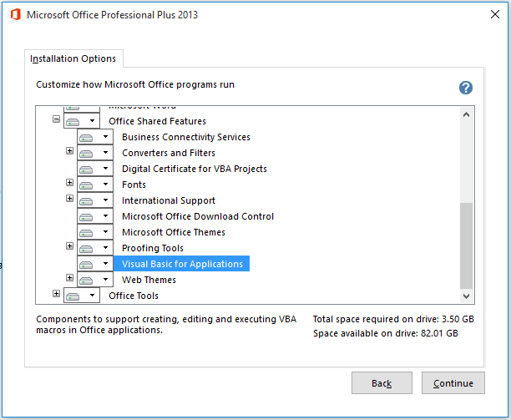Expand the International Support node

[x=69, y=198]
